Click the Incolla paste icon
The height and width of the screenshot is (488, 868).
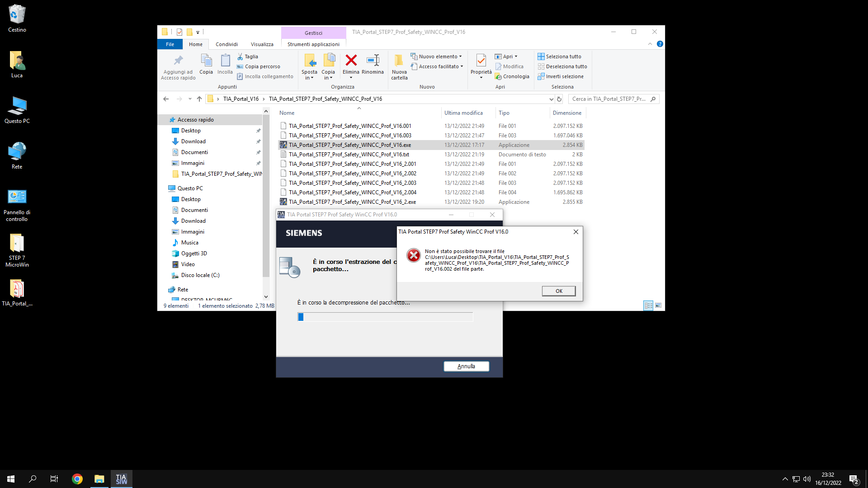pos(225,61)
